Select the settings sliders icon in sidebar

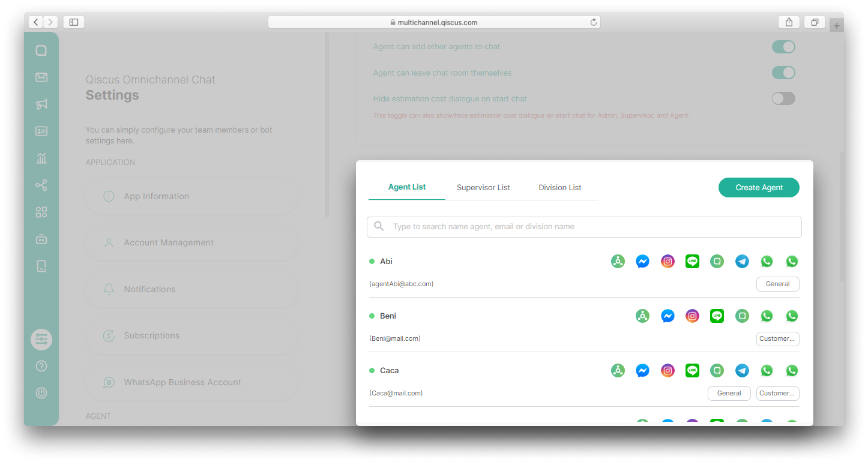point(41,340)
